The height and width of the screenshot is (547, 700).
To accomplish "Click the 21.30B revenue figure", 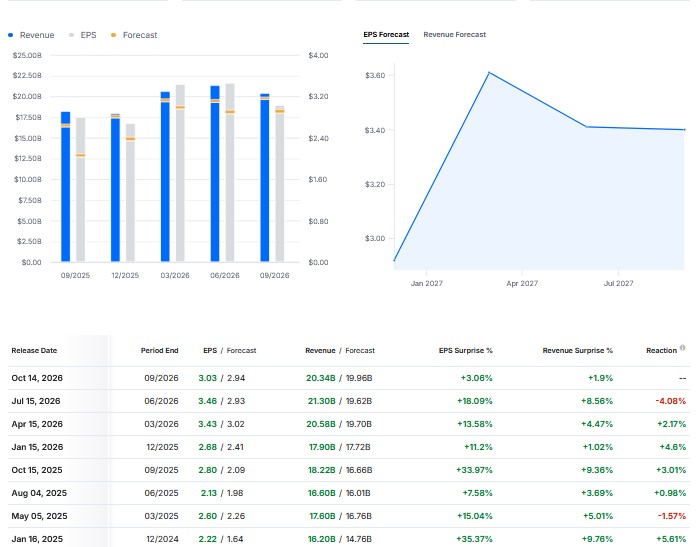I will point(321,401).
